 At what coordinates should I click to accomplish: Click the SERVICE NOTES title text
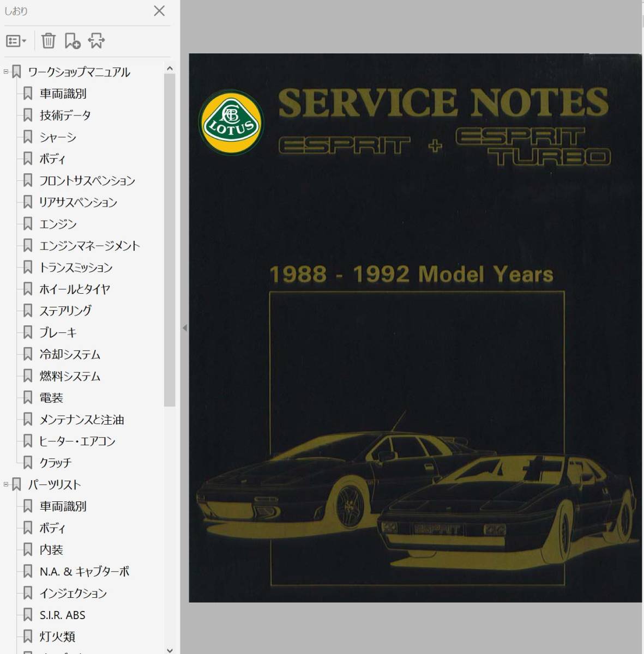[x=443, y=102]
